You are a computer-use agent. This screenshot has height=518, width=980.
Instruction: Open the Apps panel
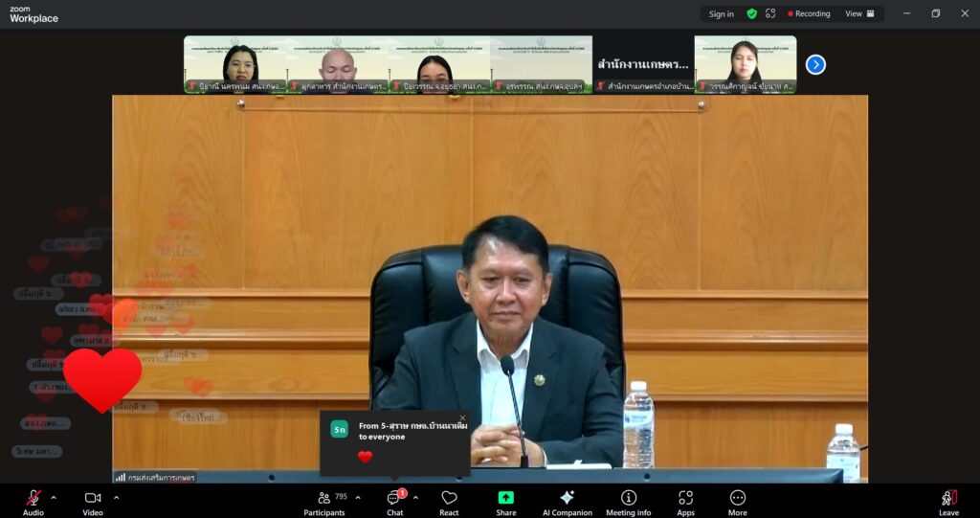pos(685,501)
